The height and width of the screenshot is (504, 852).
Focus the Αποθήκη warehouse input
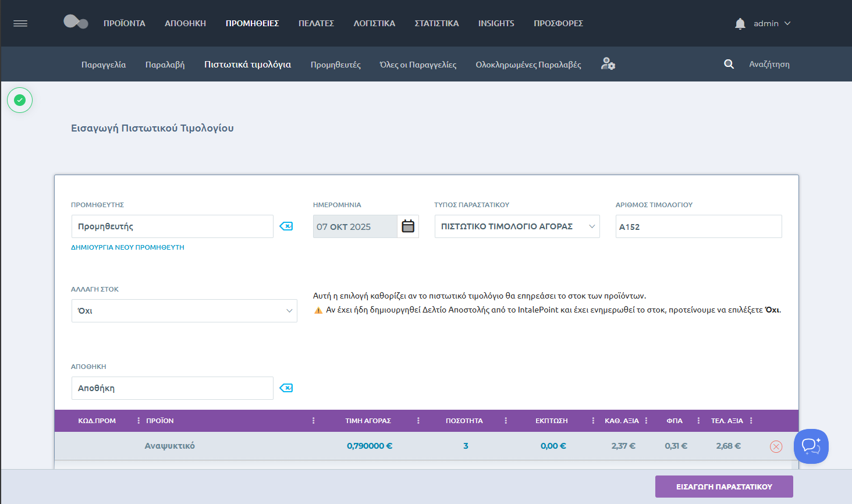click(172, 388)
